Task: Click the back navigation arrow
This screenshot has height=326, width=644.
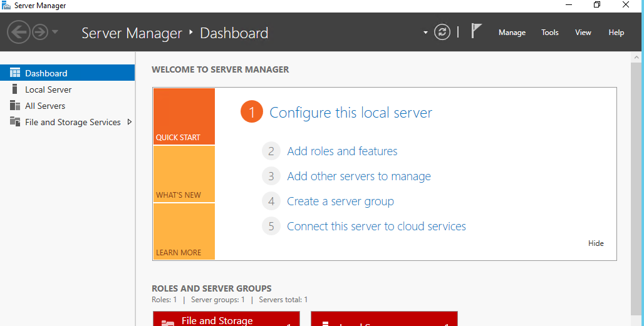Action: click(19, 32)
